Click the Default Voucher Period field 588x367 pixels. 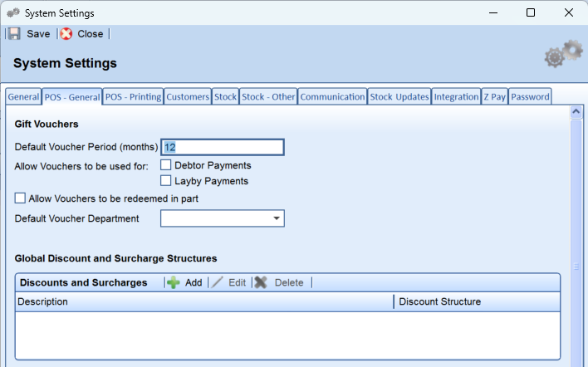pyautogui.click(x=223, y=147)
